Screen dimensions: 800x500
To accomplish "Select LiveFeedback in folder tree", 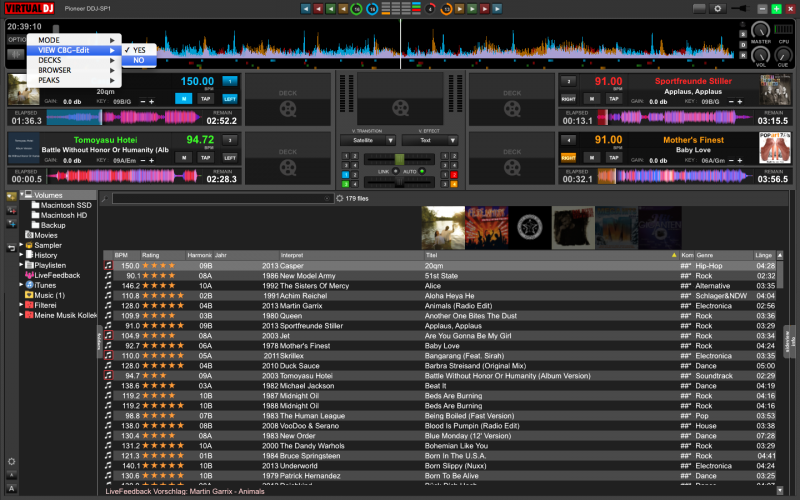I will 57,276.
